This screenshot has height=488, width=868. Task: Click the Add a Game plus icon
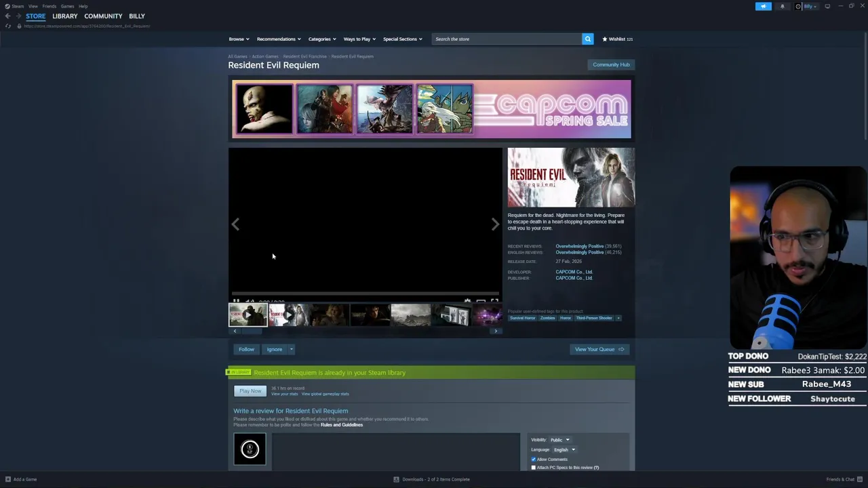tap(8, 479)
